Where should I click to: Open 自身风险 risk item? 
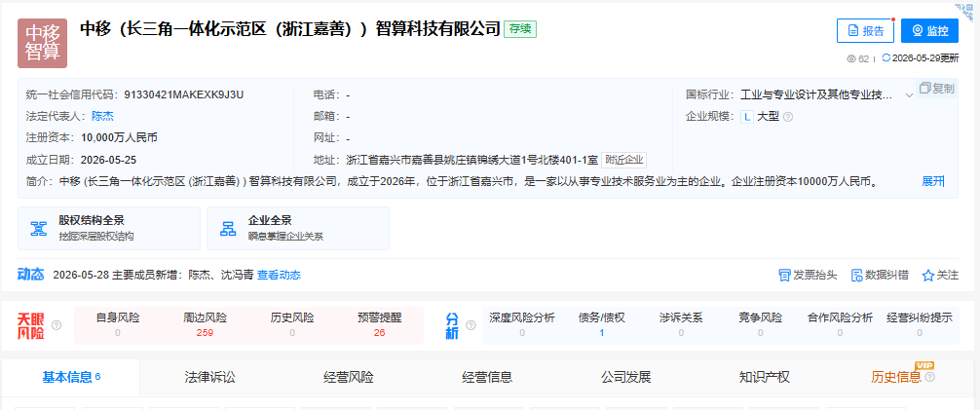pyautogui.click(x=118, y=325)
